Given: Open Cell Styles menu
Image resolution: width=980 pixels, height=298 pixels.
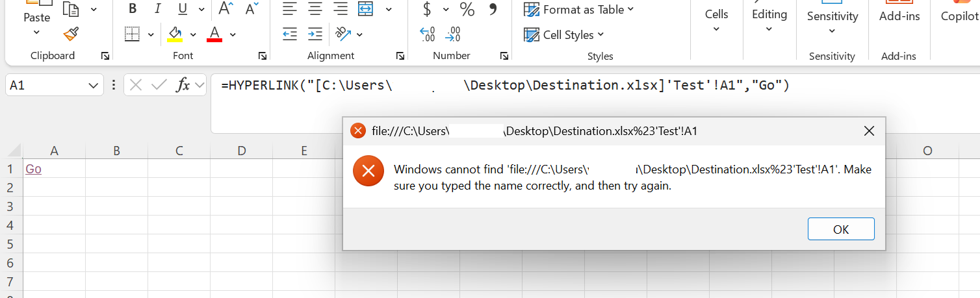Looking at the screenshot, I should point(563,34).
